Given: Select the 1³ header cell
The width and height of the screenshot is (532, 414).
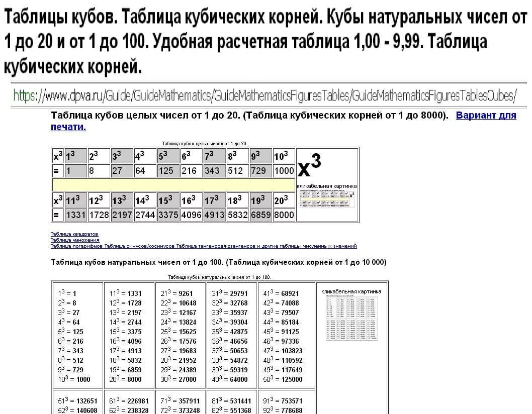Looking at the screenshot, I should pos(75,155).
